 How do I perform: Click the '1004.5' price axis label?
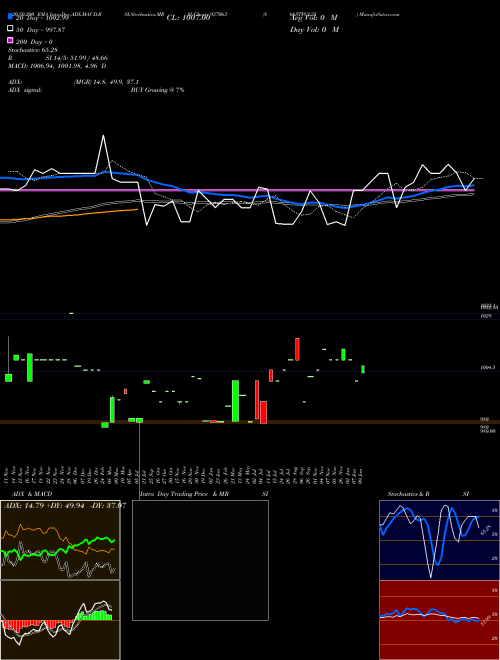click(488, 367)
